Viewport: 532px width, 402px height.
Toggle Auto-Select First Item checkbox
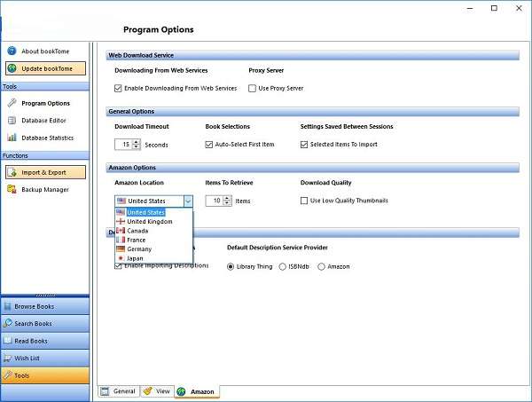(x=209, y=145)
